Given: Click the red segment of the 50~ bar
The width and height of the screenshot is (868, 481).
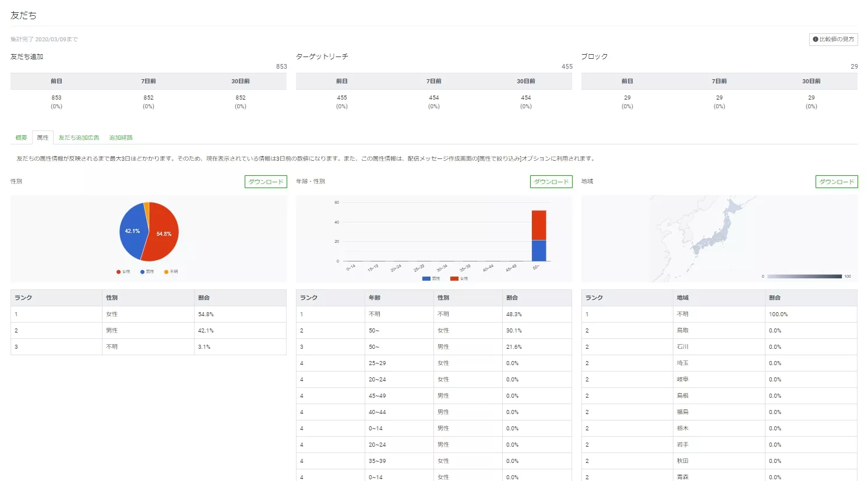Looking at the screenshot, I should (539, 225).
